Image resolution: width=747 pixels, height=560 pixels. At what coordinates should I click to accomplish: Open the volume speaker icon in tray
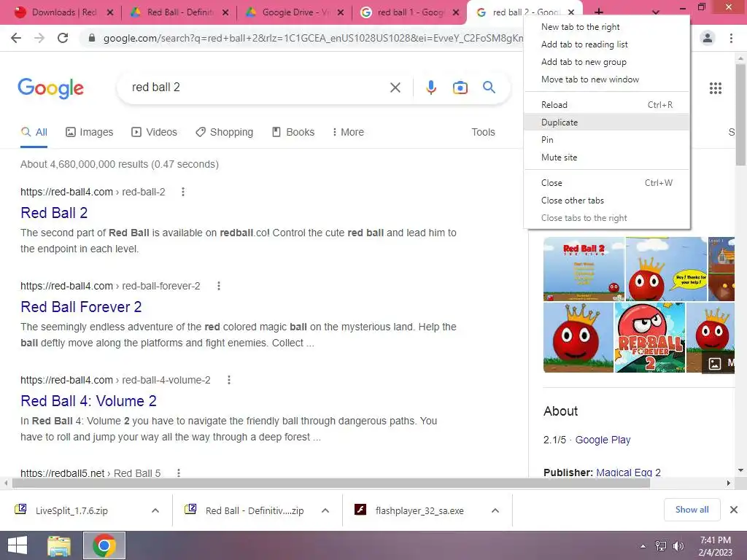point(678,546)
